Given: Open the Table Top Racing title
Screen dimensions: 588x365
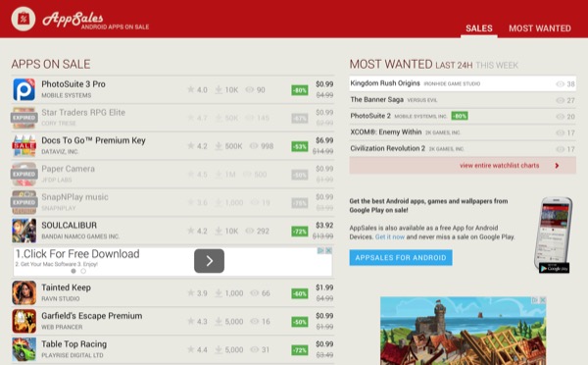Looking at the screenshot, I should 73,344.
